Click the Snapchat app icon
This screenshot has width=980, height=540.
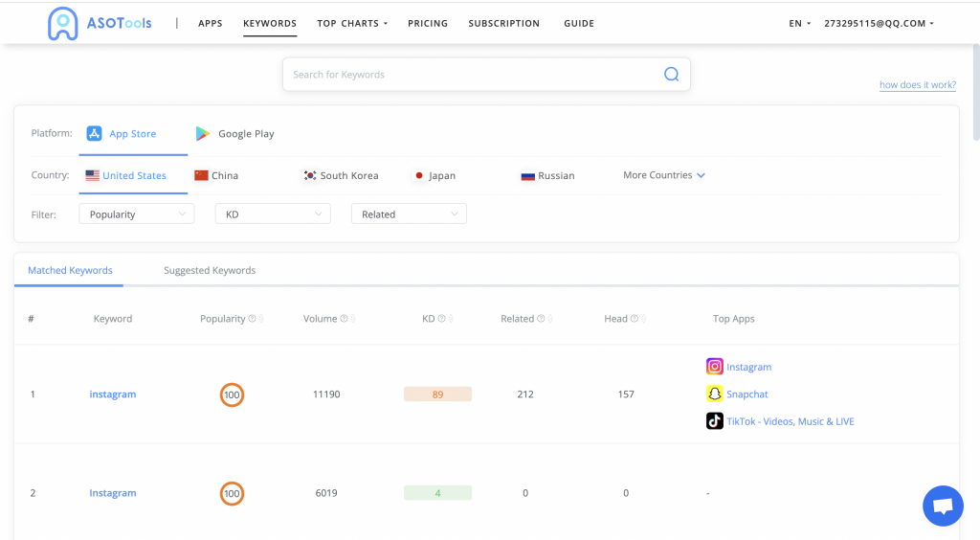click(714, 394)
